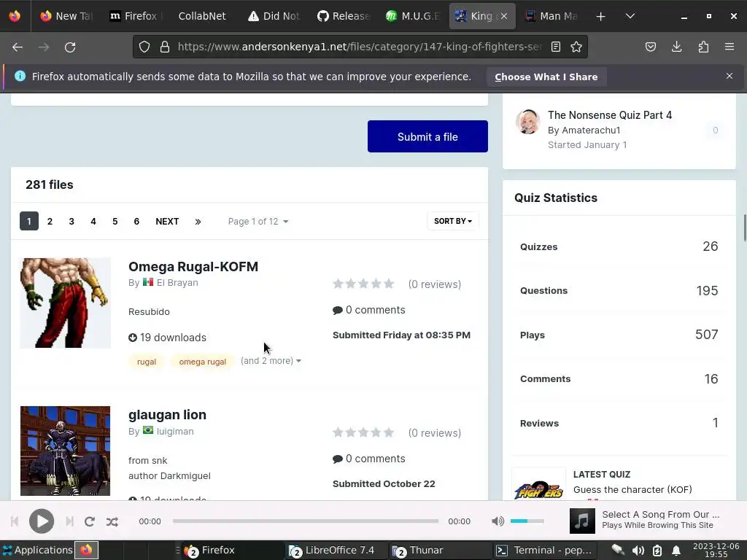Open the Firefox downloads panel
This screenshot has width=747, height=560.
coord(676,47)
